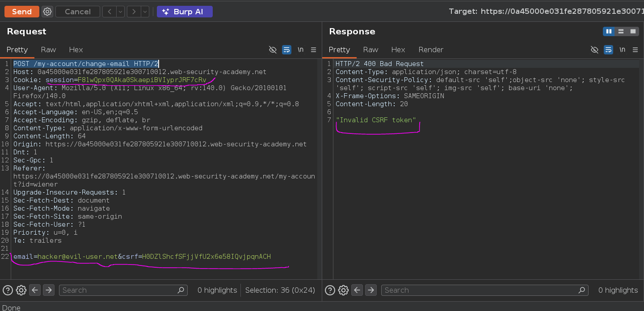
Task: Click the Cancel button
Action: pyautogui.click(x=78, y=12)
